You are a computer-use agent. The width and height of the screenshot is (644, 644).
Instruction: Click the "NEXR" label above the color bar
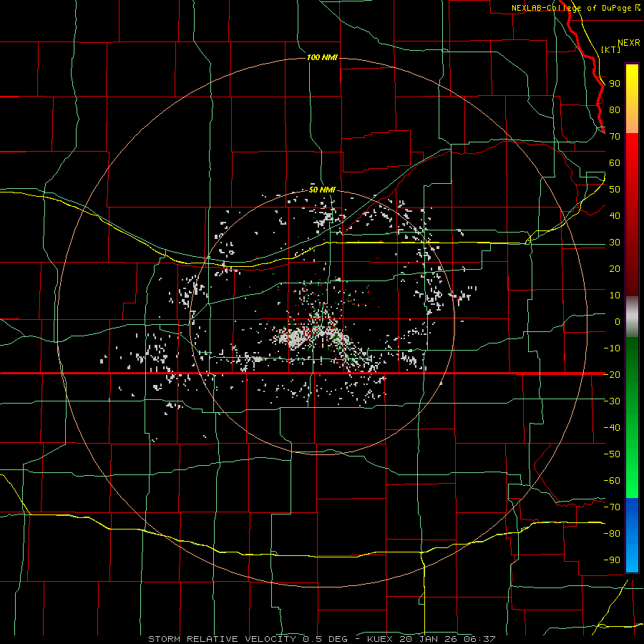pos(629,43)
